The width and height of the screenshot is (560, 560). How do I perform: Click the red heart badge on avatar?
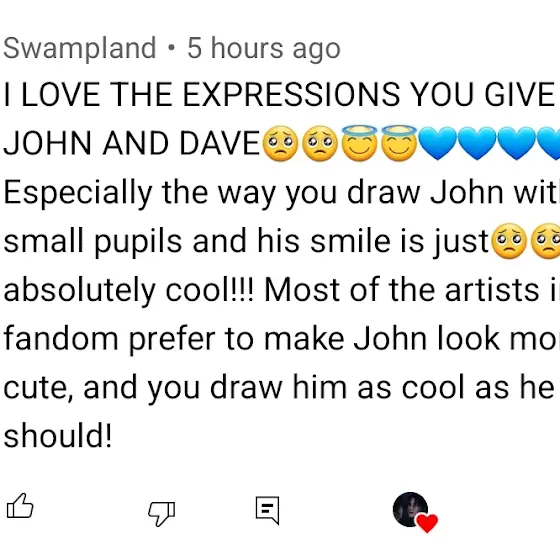pyautogui.click(x=427, y=523)
